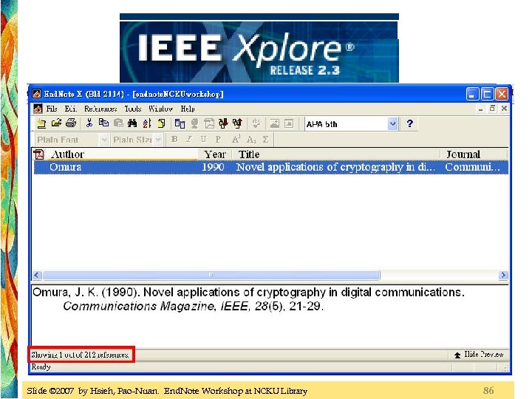The image size is (532, 399).
Task: Open the Tools menu
Action: click(x=133, y=109)
